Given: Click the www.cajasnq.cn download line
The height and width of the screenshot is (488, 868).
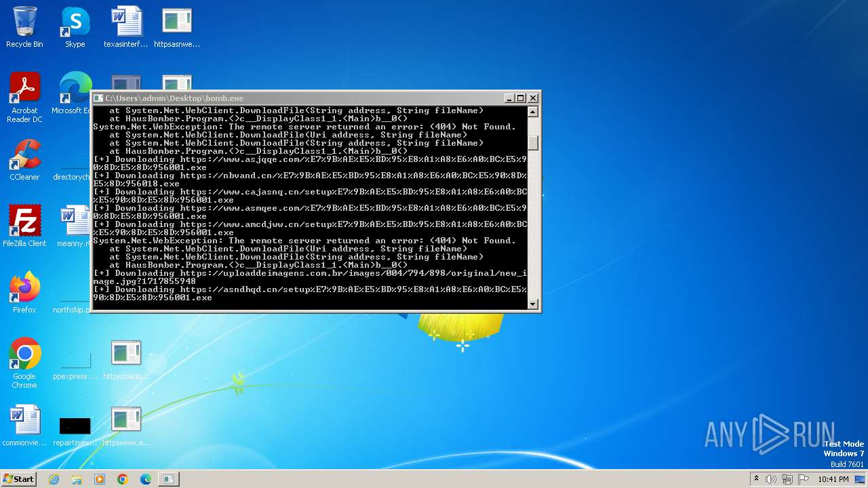Looking at the screenshot, I should (310, 196).
